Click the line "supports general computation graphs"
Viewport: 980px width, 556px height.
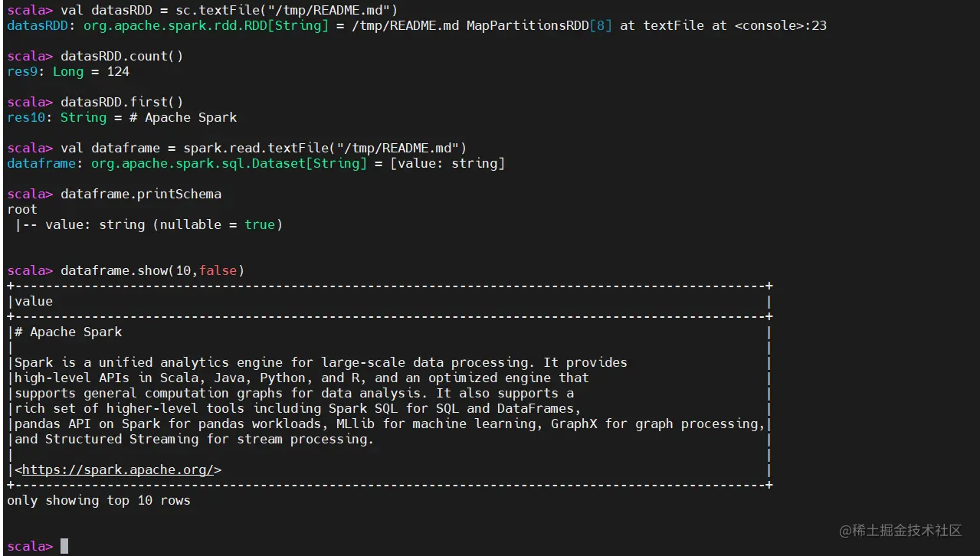click(294, 393)
